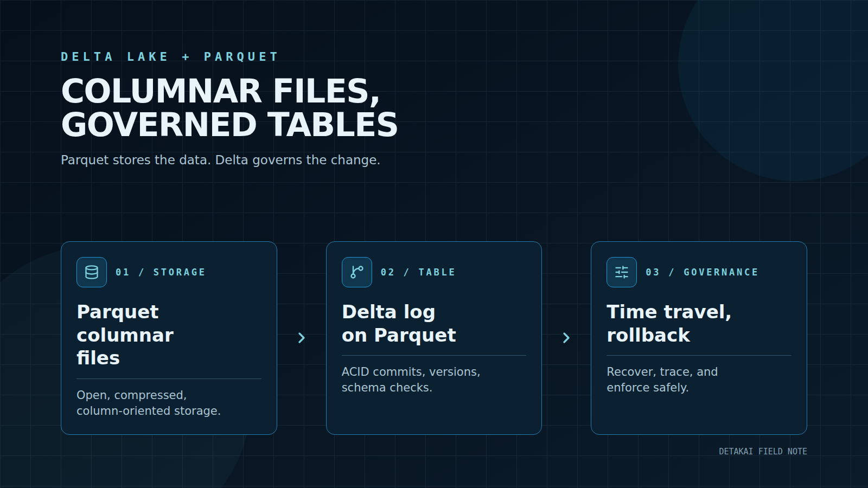Click the 'DELTA LAKE + PARQUET' eyebrow label
The width and height of the screenshot is (868, 488).
(x=170, y=56)
